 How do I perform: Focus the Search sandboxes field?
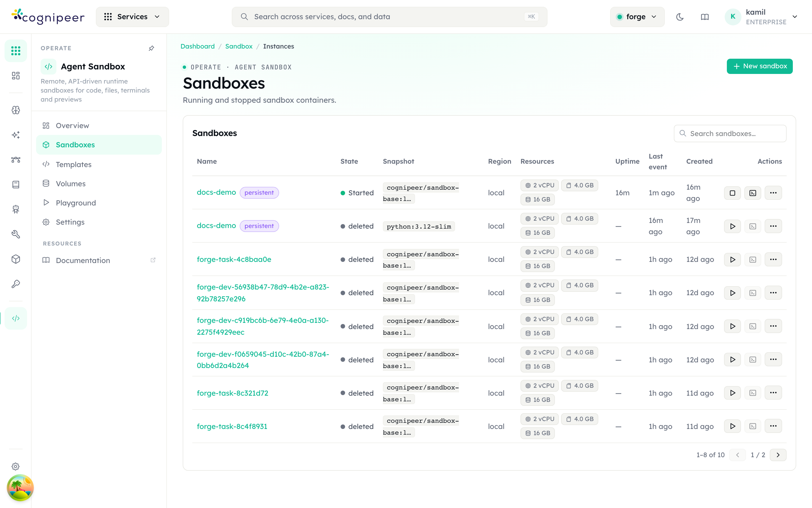[x=730, y=134]
